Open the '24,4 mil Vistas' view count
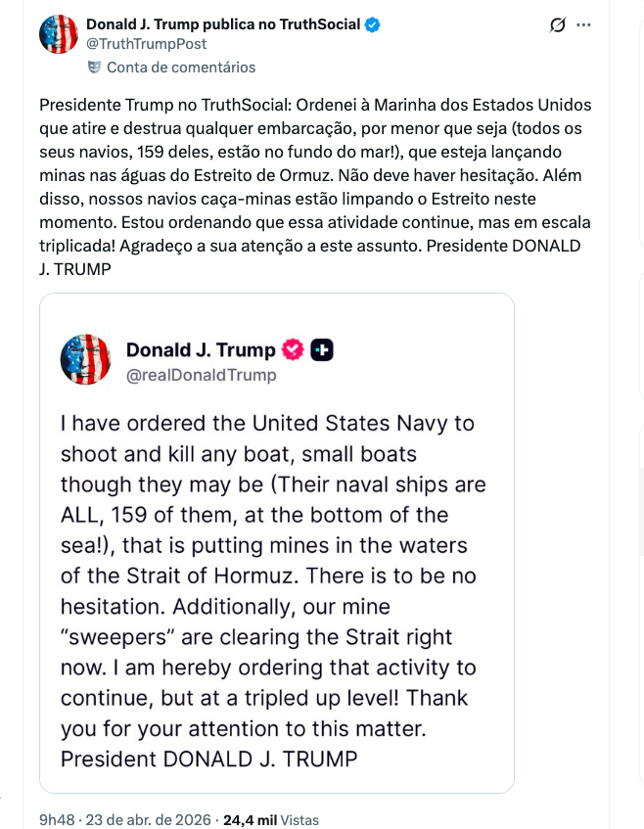 [x=271, y=820]
